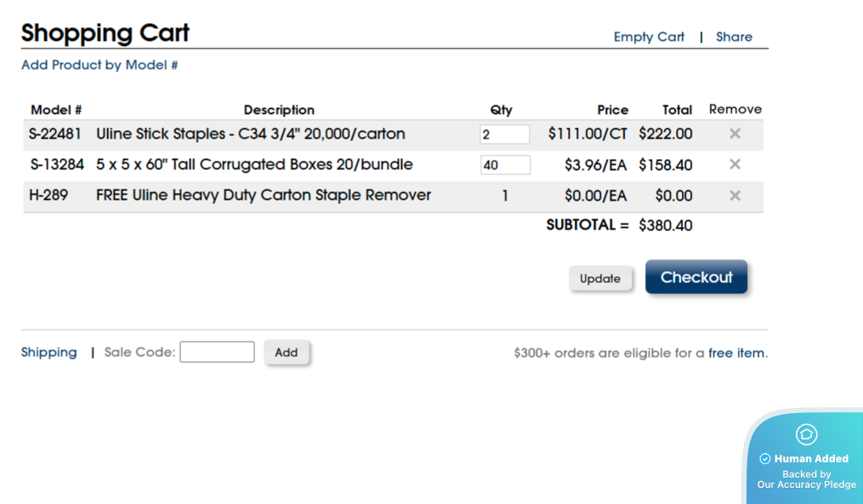Click the Checkout button

point(696,277)
